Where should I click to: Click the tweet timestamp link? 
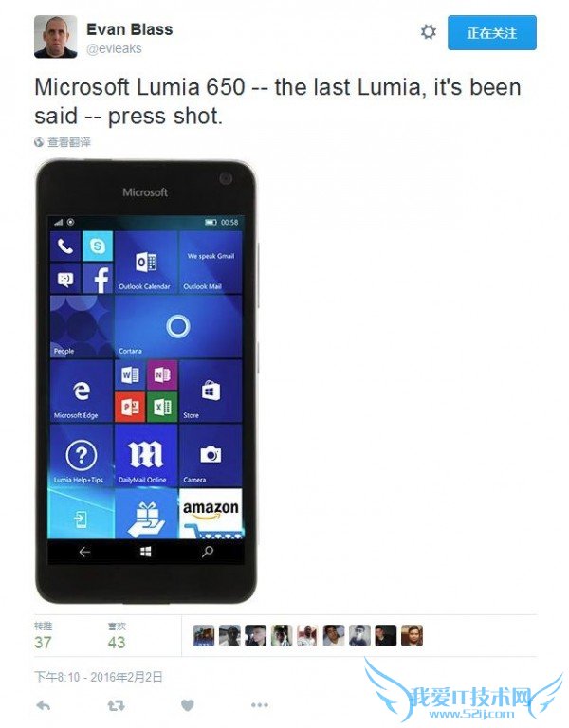tap(99, 677)
